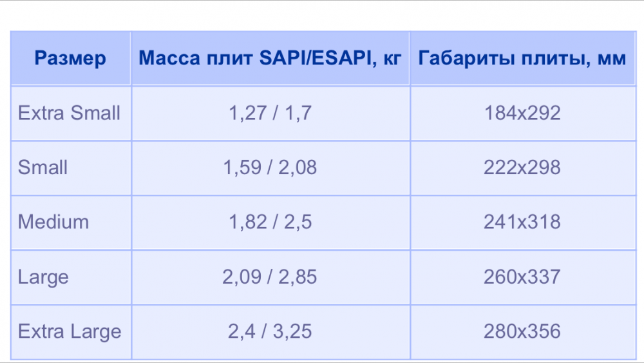Click the mass value '2,4 / 3,25'
The width and height of the screenshot is (644, 363).
(x=270, y=332)
